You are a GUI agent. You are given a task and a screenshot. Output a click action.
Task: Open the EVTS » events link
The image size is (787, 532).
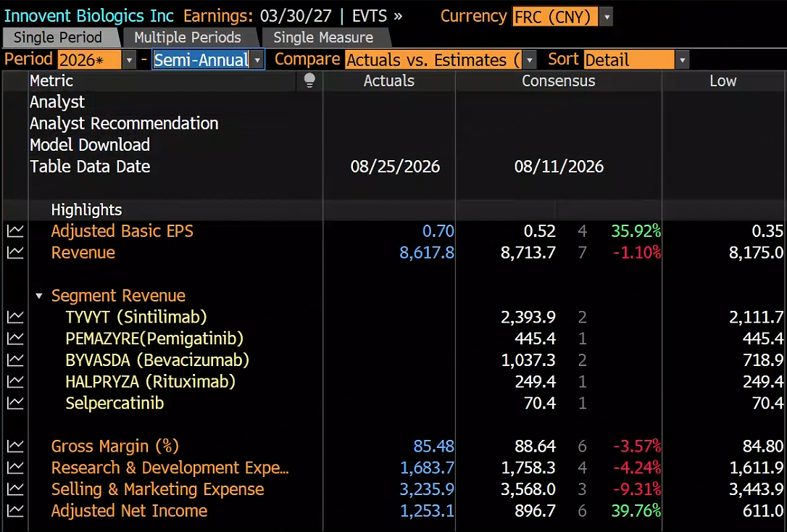(x=377, y=16)
